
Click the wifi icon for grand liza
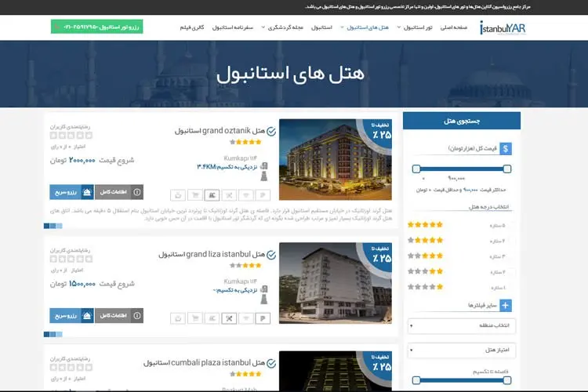(x=246, y=318)
